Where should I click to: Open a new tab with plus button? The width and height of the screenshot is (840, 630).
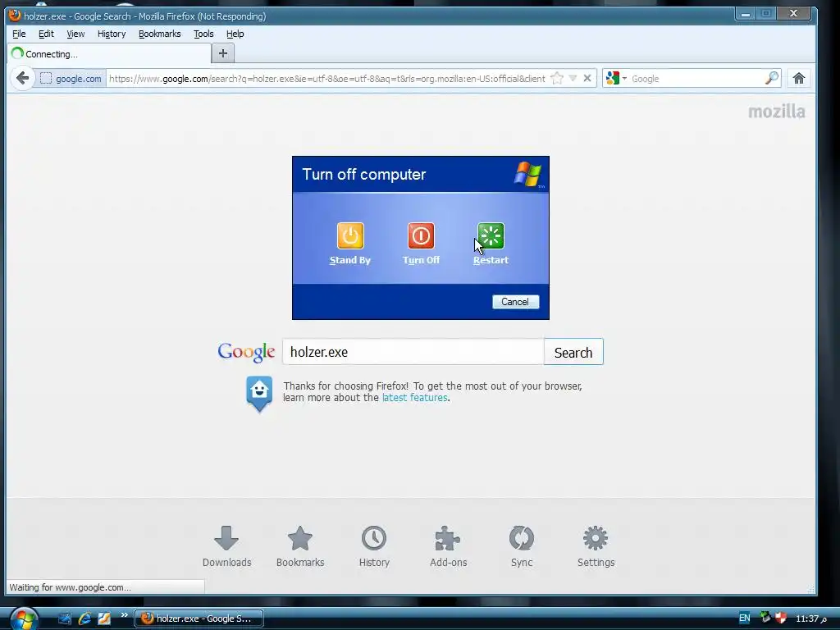click(223, 53)
